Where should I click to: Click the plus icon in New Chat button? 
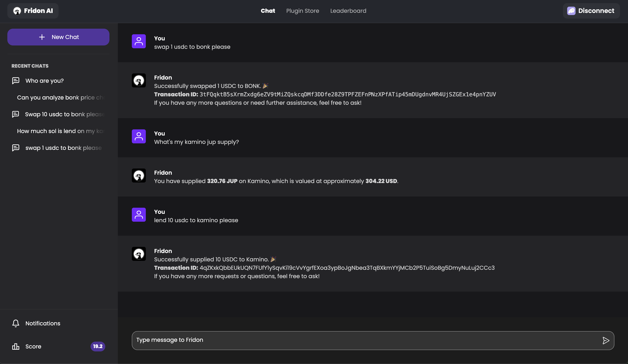42,37
